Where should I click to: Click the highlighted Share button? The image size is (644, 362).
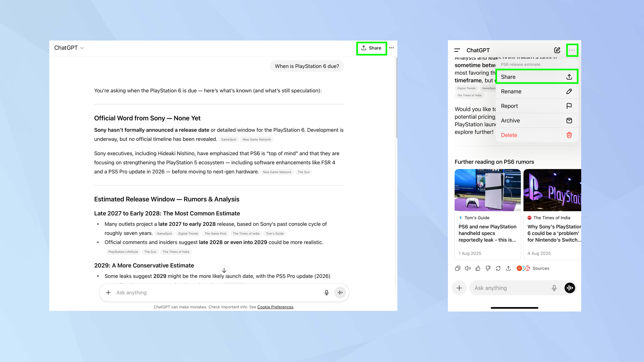[x=371, y=48]
